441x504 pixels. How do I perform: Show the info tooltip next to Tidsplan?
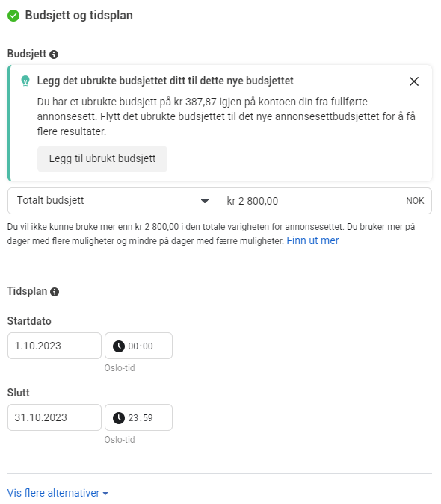[55, 291]
